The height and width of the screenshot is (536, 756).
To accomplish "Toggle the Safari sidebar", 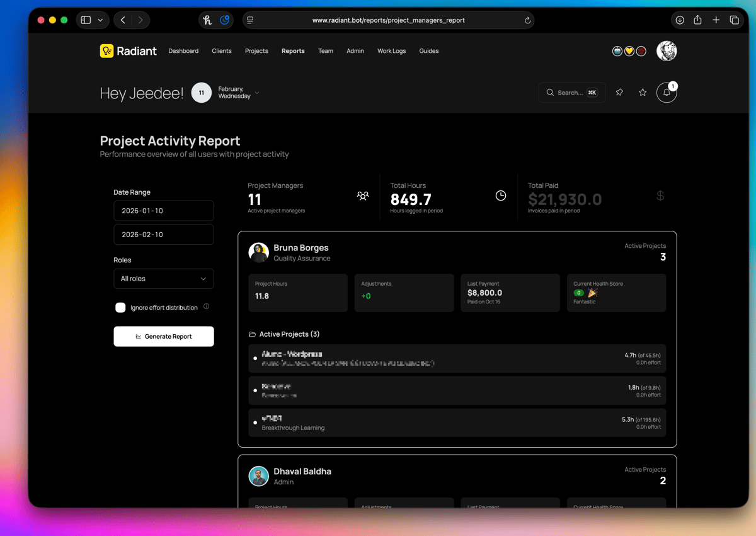I will coord(86,20).
